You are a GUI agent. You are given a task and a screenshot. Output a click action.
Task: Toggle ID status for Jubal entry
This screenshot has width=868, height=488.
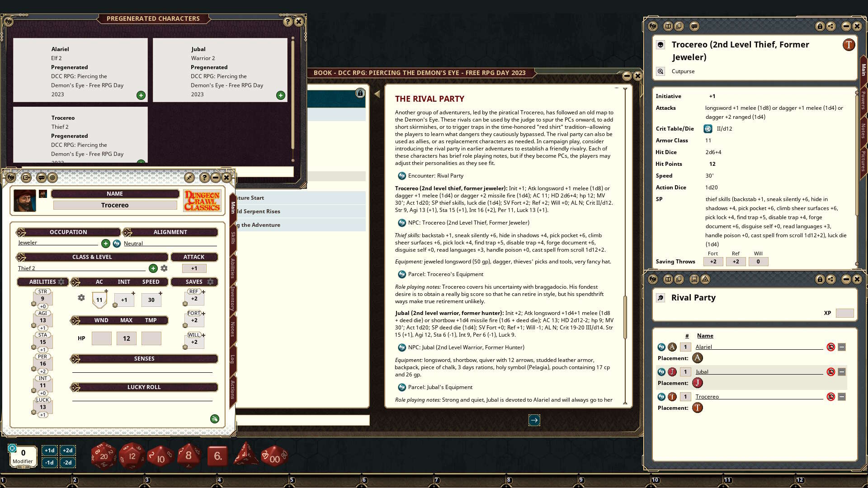pyautogui.click(x=830, y=372)
